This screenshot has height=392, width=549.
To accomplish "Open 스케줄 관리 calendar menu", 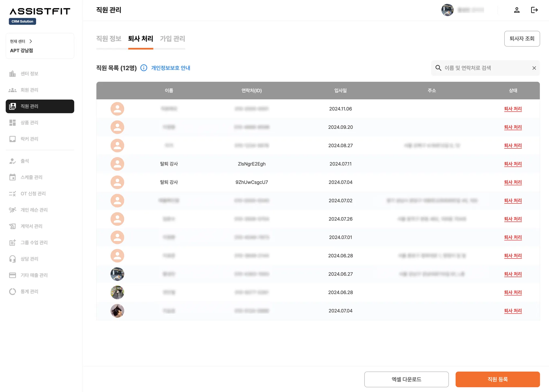I will (31, 177).
